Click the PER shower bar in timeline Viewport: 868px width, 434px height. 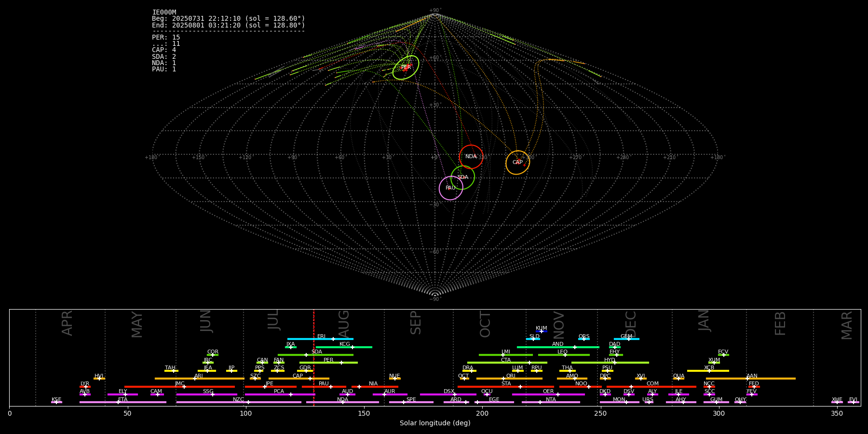(x=328, y=363)
